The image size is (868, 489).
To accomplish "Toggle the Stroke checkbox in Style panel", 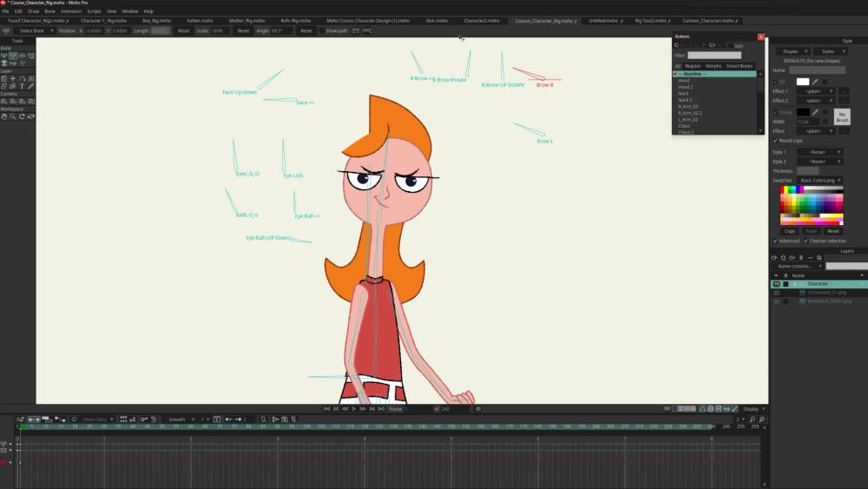I will (x=775, y=112).
